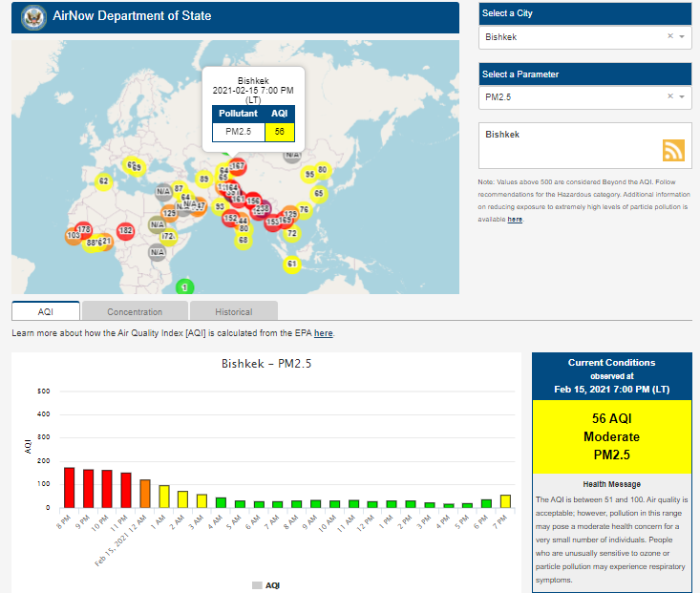Open the Bishkek RSS feed icon
The image size is (700, 593).
(674, 150)
